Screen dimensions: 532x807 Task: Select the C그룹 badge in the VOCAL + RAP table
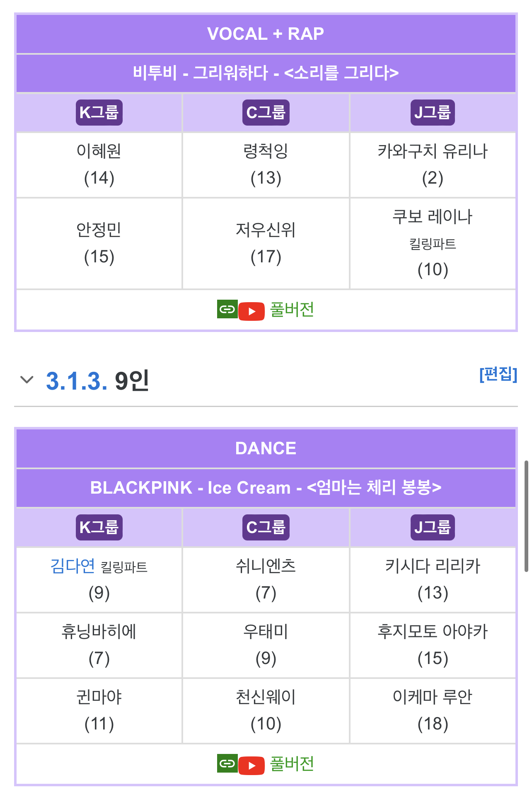point(266,112)
